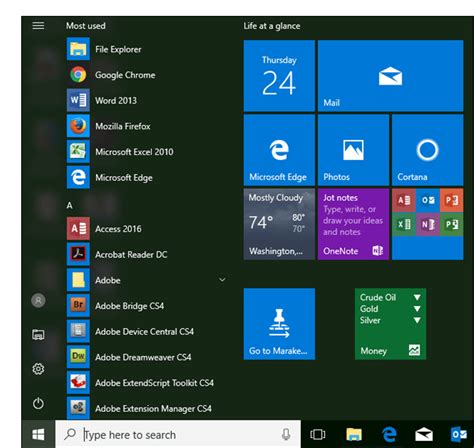Open Adobe Dreamweaver CS4
This screenshot has height=448, width=474.
(147, 357)
